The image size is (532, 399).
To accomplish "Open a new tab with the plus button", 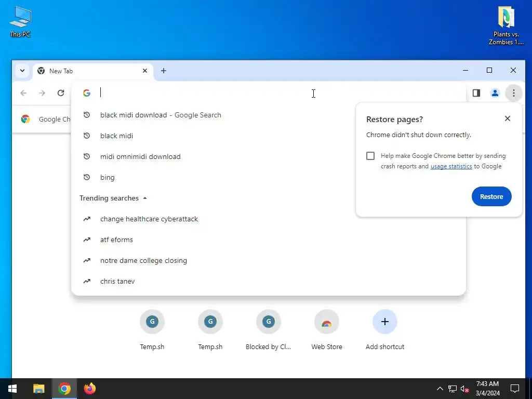I will pos(164,71).
